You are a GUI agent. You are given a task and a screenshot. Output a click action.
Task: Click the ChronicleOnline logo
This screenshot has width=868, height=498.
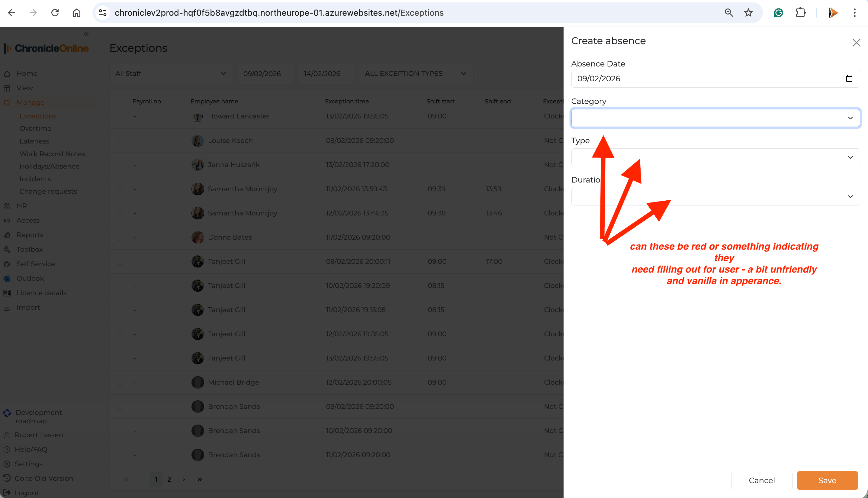click(47, 48)
